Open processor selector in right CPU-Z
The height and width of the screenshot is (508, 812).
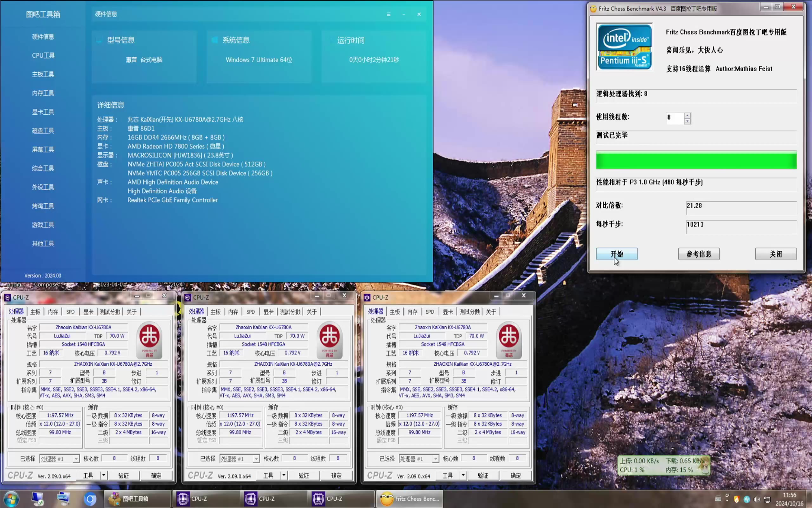click(x=419, y=458)
